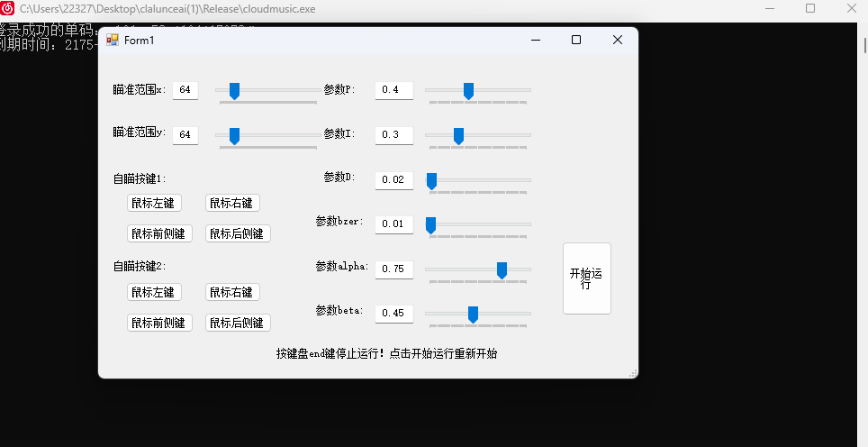Image resolution: width=868 pixels, height=447 pixels.
Task: Maximize the cloudmusic.exe console window
Action: (x=810, y=8)
